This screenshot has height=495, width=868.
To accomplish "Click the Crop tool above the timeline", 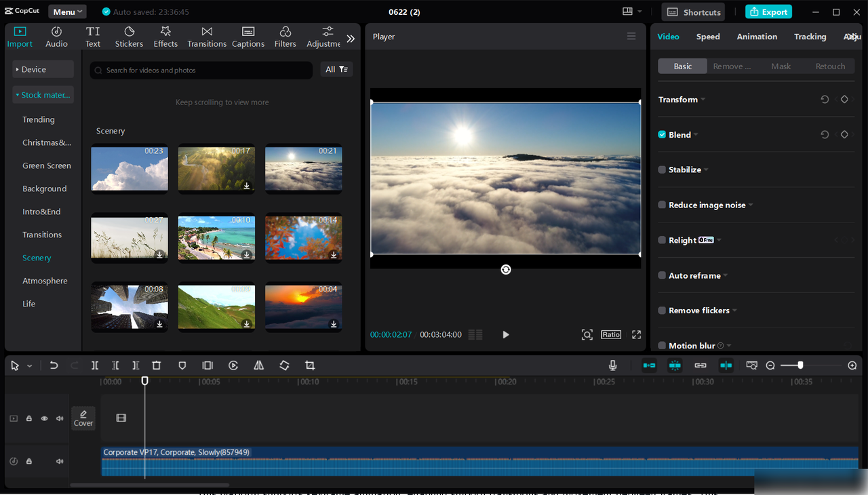I will coord(309,365).
